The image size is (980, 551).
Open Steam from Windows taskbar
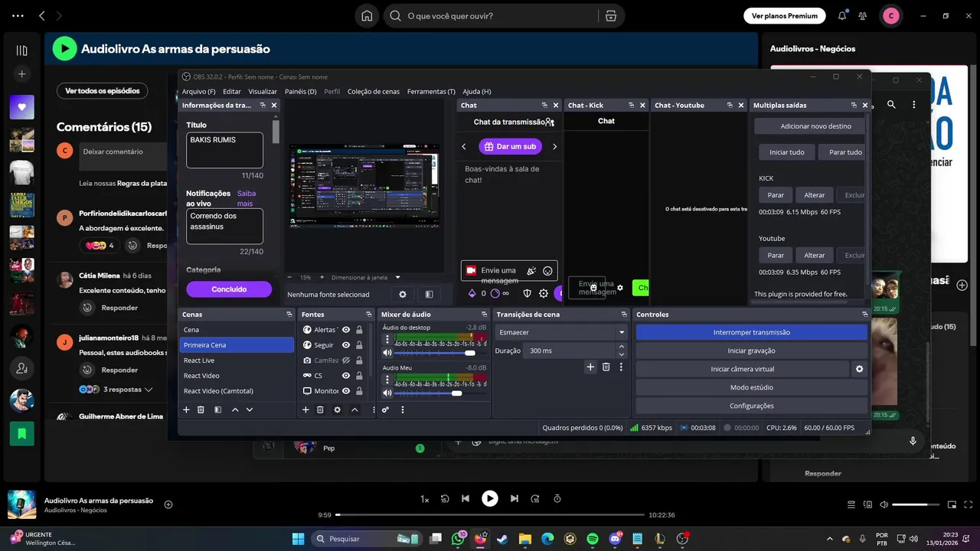click(x=502, y=539)
